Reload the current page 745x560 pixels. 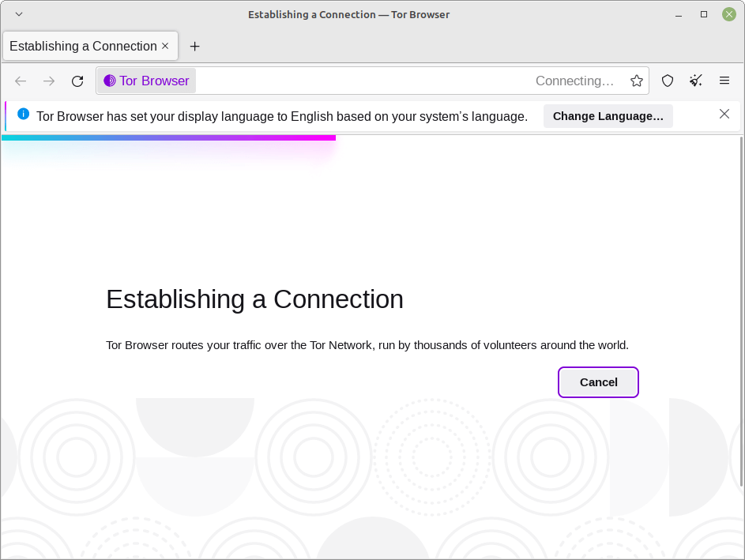coord(77,81)
